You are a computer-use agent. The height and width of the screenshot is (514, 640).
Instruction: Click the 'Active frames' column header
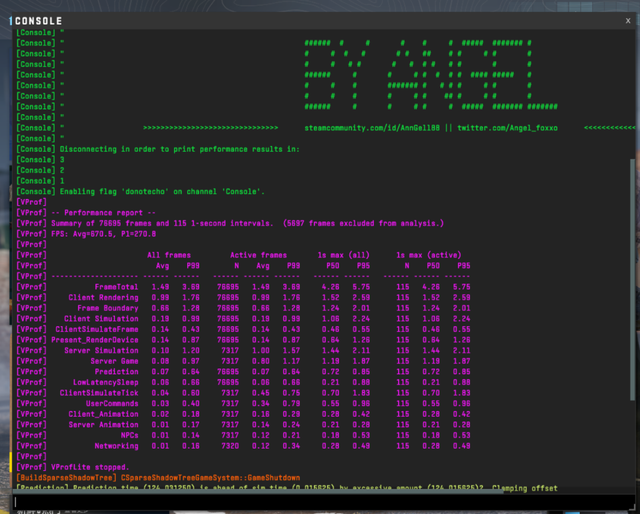click(x=258, y=255)
